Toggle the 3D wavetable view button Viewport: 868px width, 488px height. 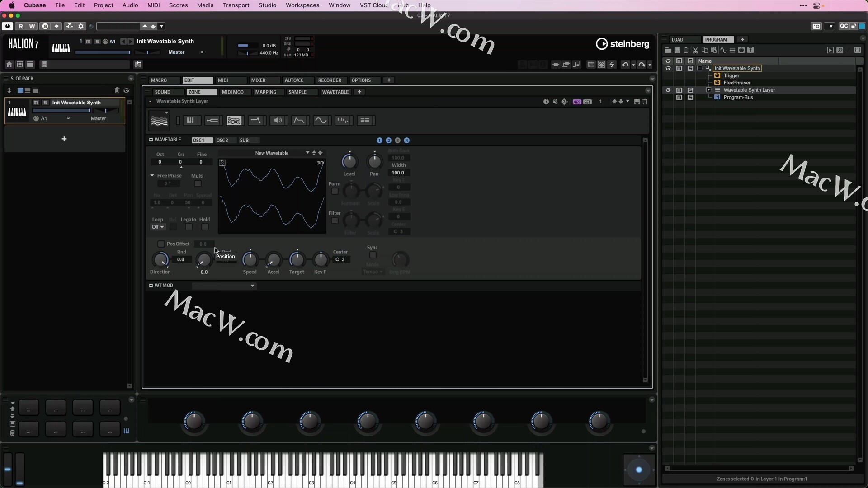tap(320, 163)
